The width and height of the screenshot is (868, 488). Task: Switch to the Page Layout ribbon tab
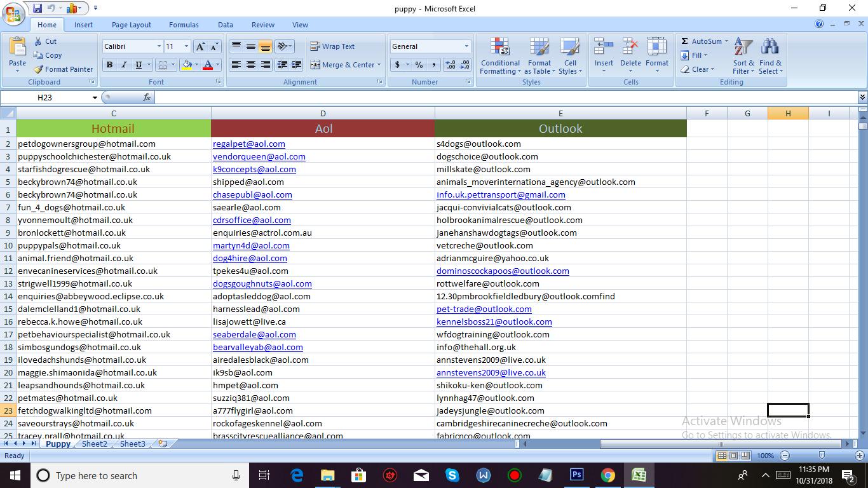tap(131, 25)
